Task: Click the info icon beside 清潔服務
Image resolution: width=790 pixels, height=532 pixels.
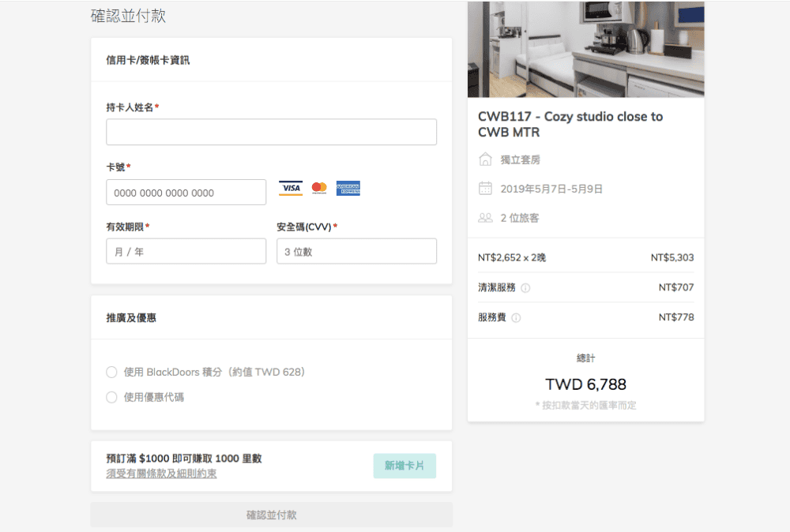Action: (x=525, y=288)
